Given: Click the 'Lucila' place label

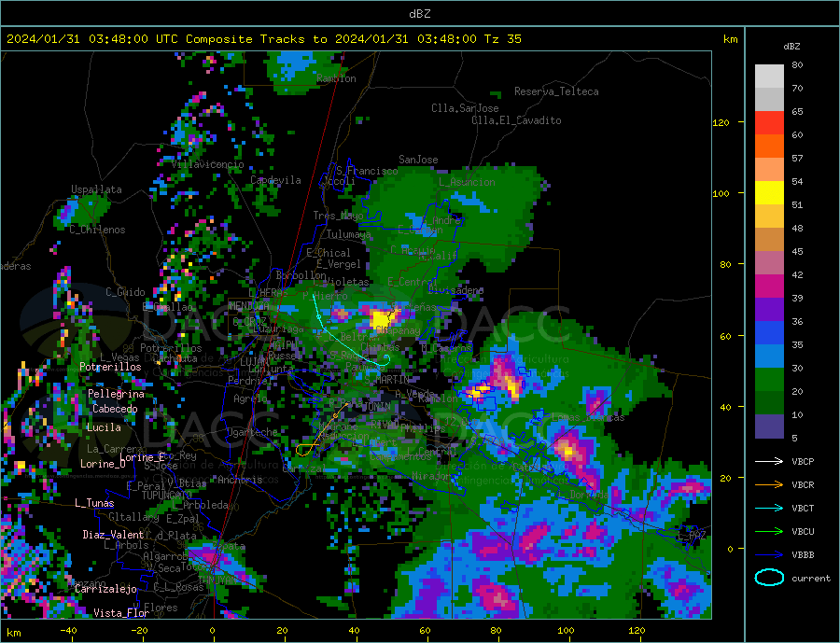Looking at the screenshot, I should point(104,427).
